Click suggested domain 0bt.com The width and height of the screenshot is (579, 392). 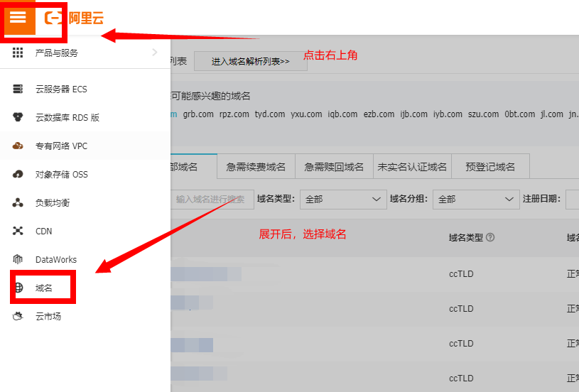pyautogui.click(x=519, y=114)
